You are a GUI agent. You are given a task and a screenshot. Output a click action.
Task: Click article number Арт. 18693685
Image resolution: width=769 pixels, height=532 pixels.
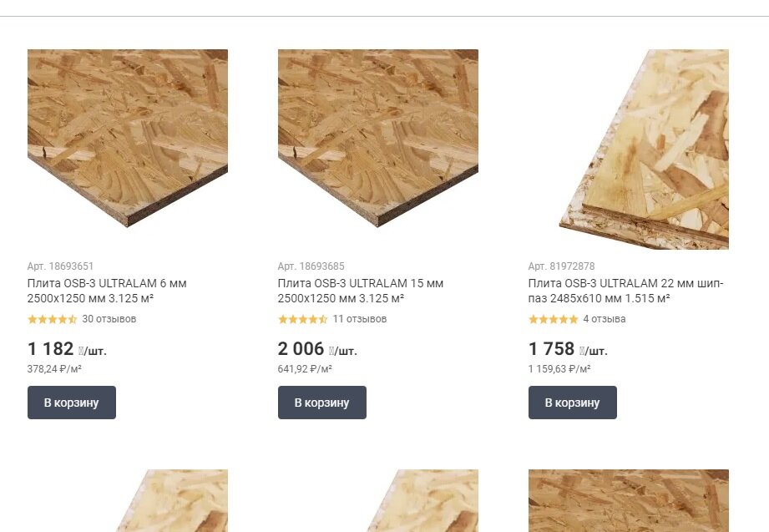click(311, 266)
